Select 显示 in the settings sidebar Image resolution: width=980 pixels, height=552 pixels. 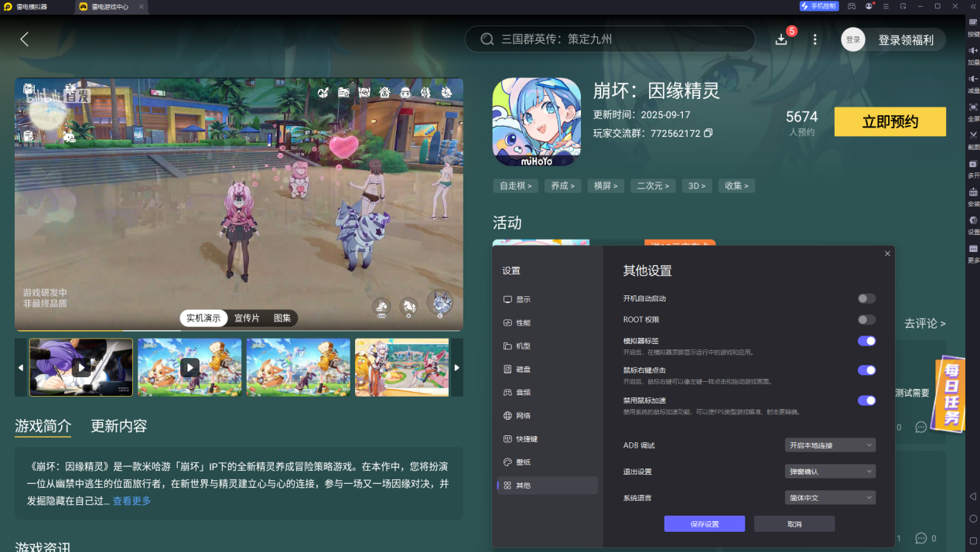tap(547, 299)
